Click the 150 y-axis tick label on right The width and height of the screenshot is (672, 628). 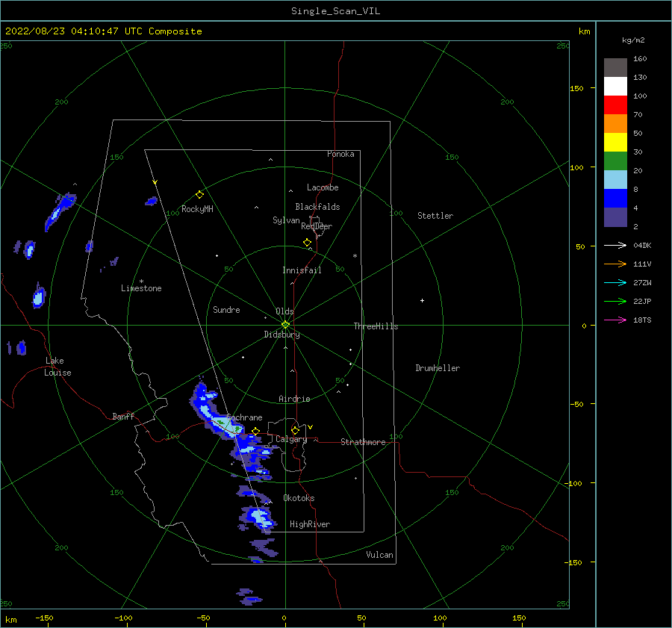(576, 88)
